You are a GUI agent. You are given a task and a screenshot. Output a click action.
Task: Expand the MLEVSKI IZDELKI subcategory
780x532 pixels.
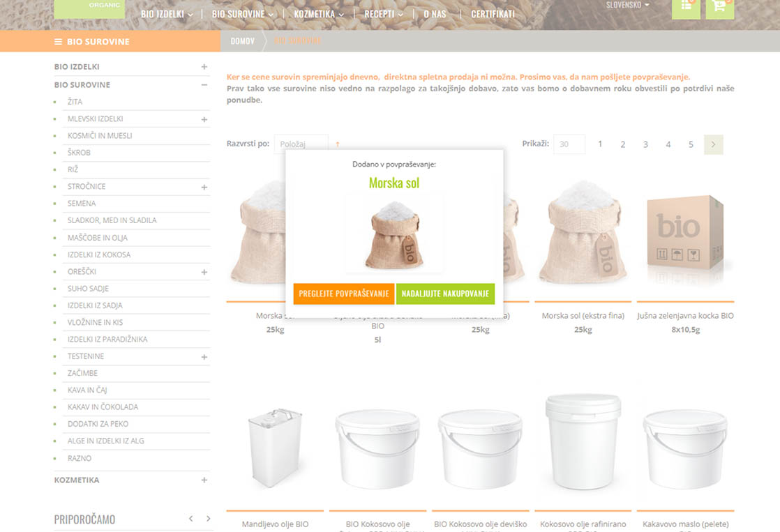(x=204, y=119)
